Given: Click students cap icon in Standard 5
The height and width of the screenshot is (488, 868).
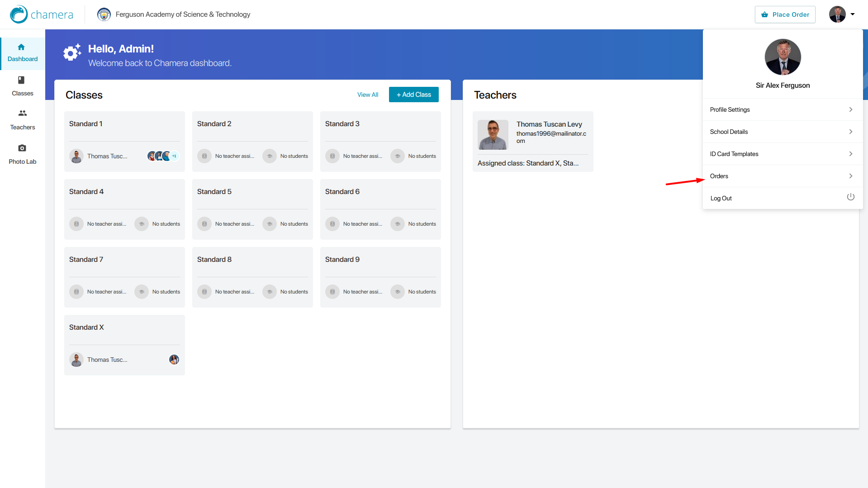Looking at the screenshot, I should pos(270,224).
